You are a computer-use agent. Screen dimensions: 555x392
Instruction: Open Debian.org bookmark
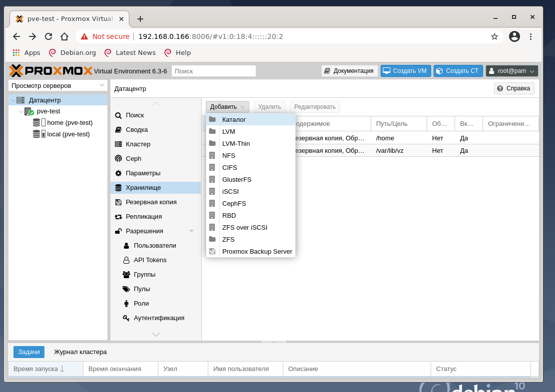click(x=72, y=53)
